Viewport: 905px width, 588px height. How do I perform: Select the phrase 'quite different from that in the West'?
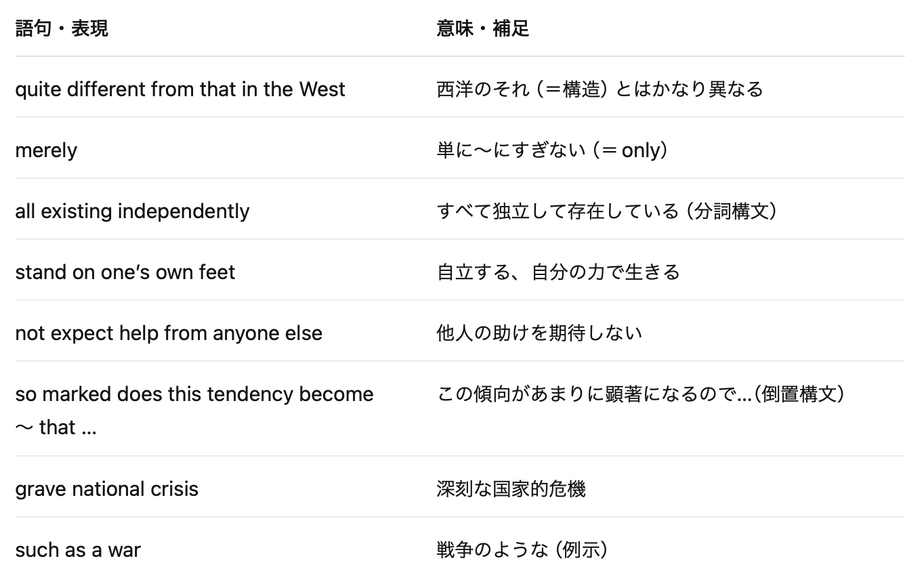[180, 89]
